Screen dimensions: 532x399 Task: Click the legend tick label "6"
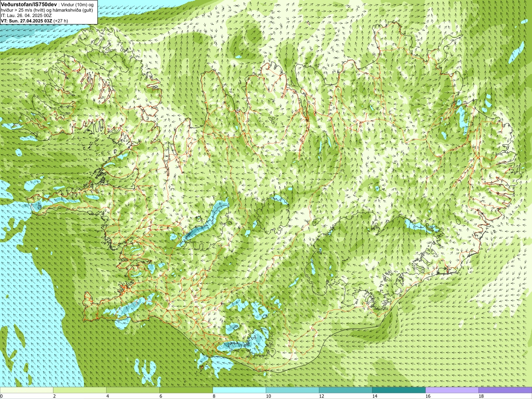click(161, 396)
